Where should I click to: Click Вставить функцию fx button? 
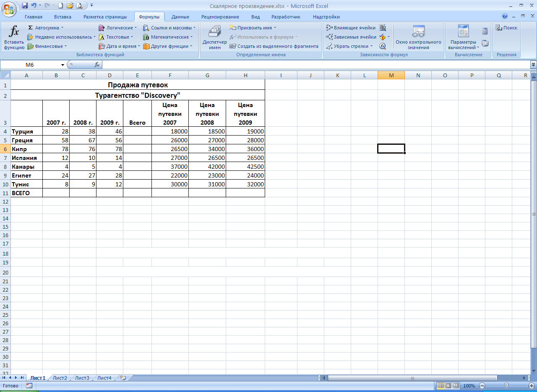(14, 37)
